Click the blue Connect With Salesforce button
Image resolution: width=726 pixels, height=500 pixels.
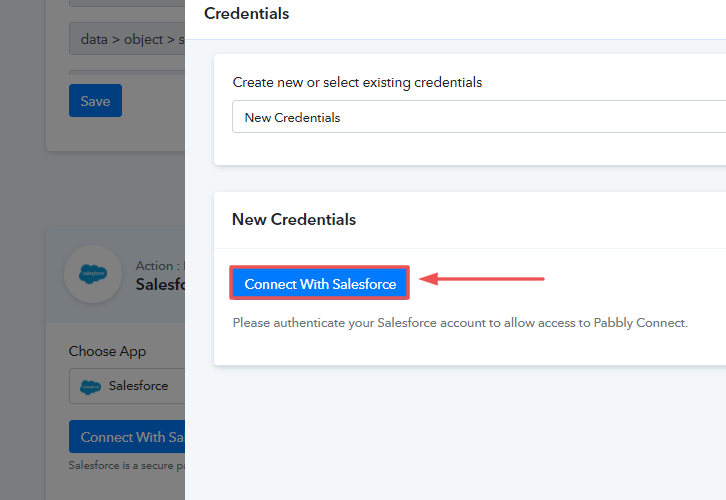tap(319, 283)
